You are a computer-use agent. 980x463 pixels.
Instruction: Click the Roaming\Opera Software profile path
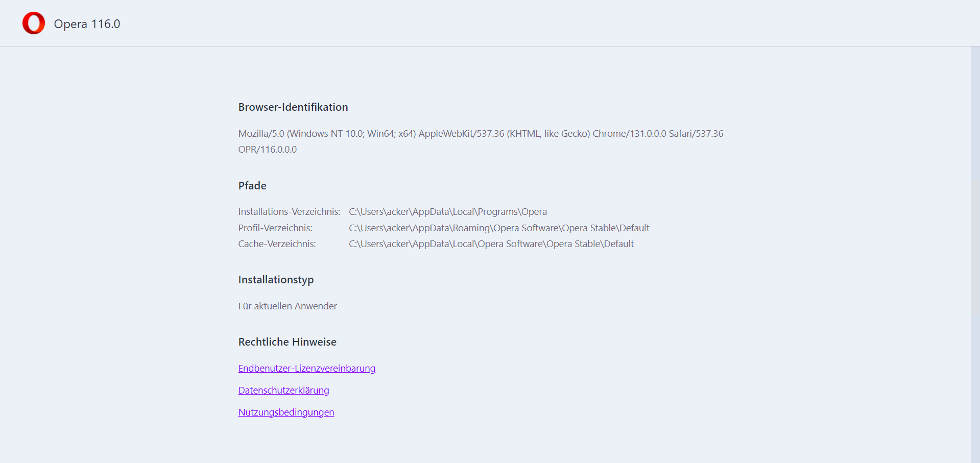(499, 228)
